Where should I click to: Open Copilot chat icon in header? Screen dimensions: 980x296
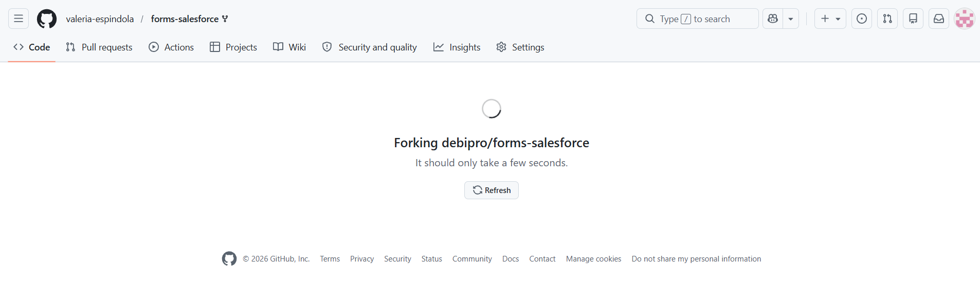[x=773, y=19]
